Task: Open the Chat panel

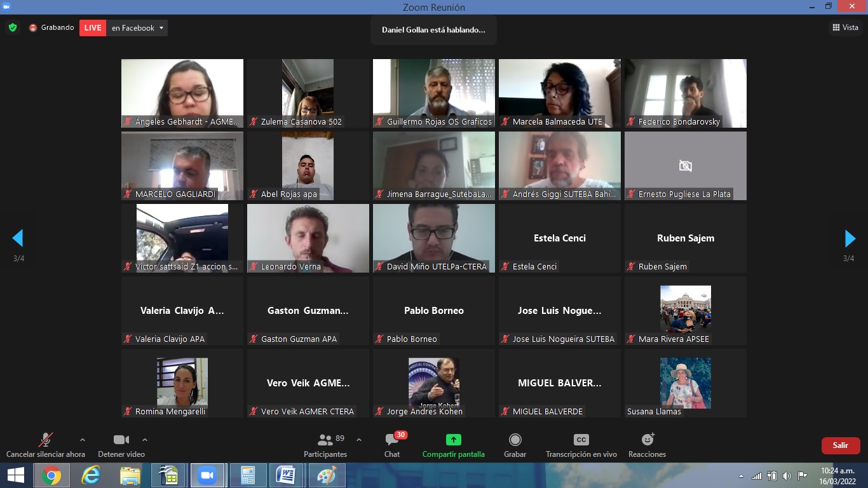Action: (x=392, y=441)
